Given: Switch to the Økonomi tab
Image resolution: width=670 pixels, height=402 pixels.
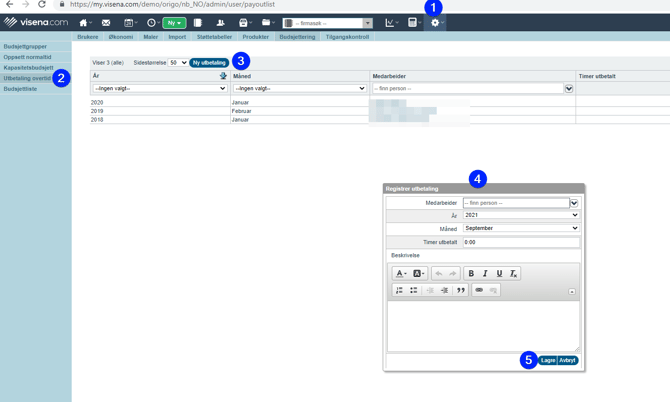Looking at the screenshot, I should click(120, 37).
